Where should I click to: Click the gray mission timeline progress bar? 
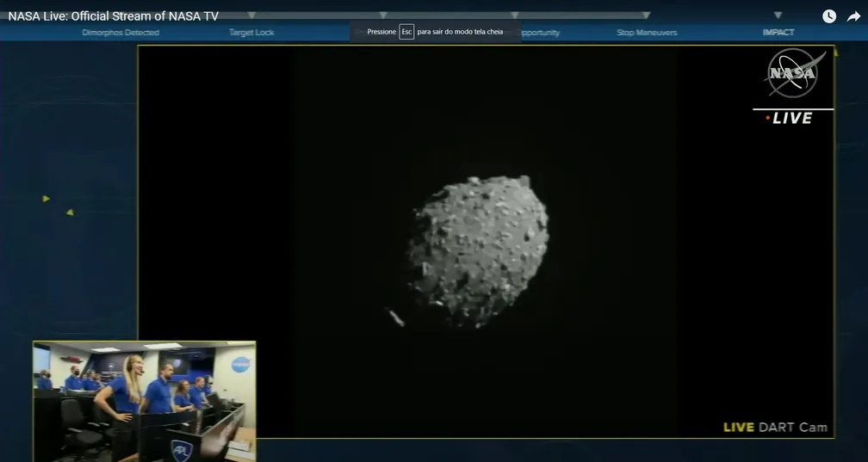tap(448, 15)
